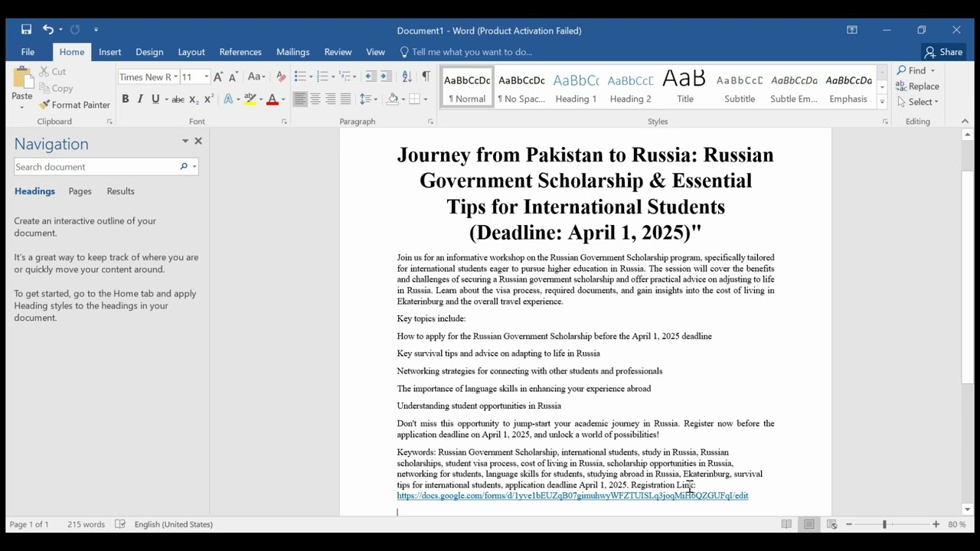Shrink font size with the A down icon

234,77
